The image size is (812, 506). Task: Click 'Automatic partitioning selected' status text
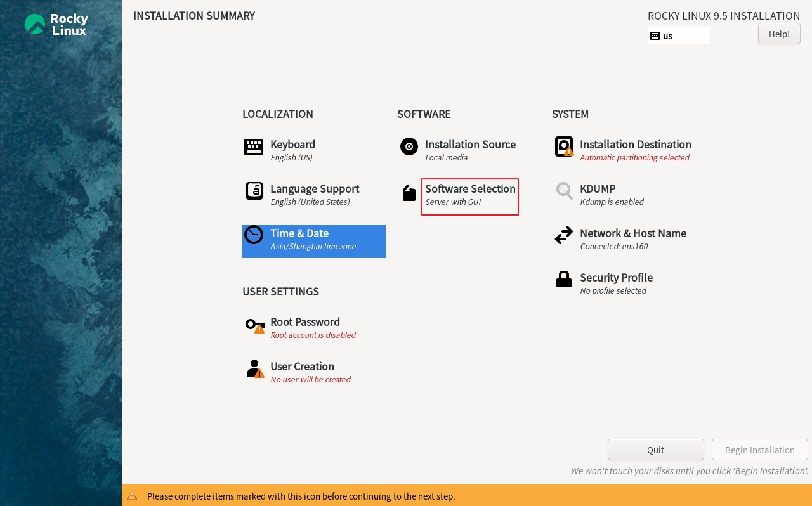[x=634, y=157]
